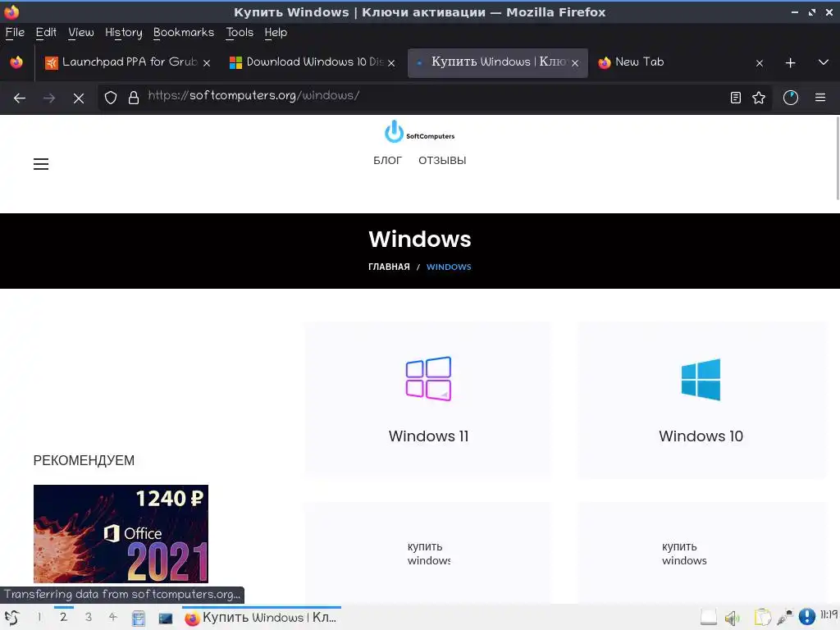This screenshot has width=840, height=630.
Task: Click right купить windows card in second row
Action: pyautogui.click(x=701, y=553)
